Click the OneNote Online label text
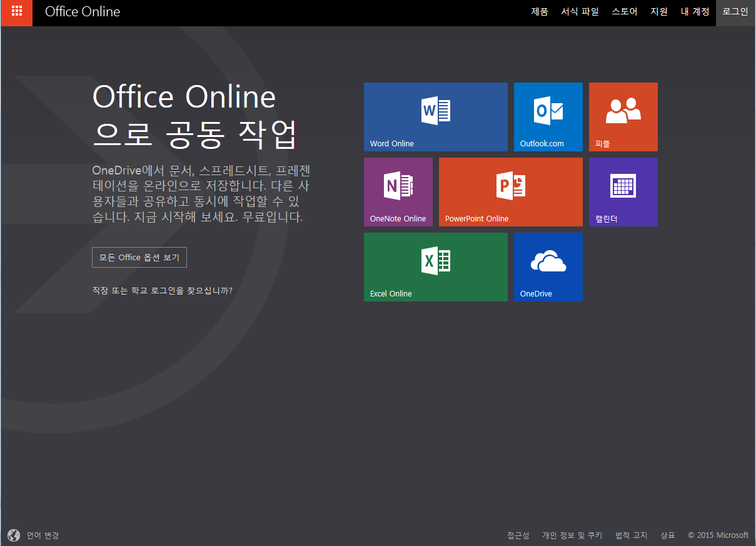The image size is (756, 546). [x=398, y=219]
